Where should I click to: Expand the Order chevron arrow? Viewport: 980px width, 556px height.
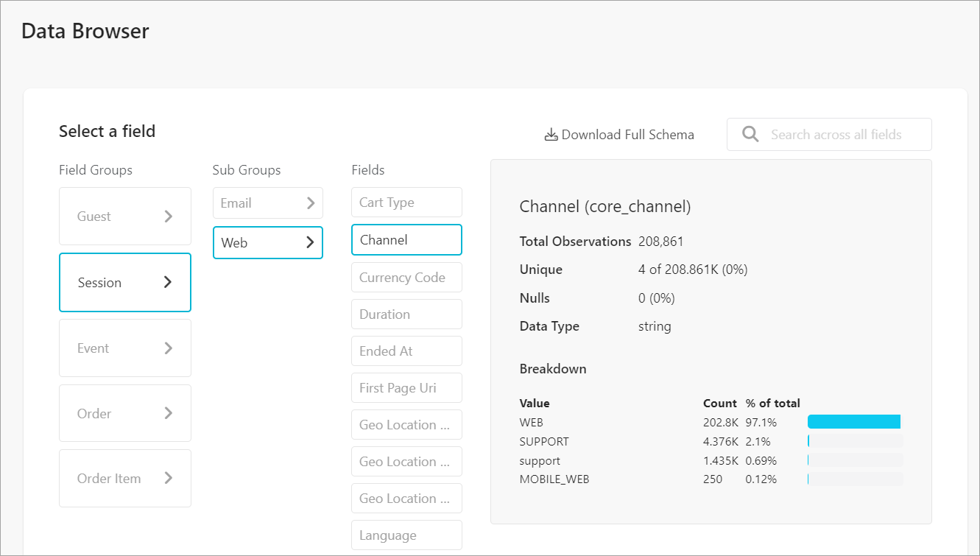click(168, 413)
